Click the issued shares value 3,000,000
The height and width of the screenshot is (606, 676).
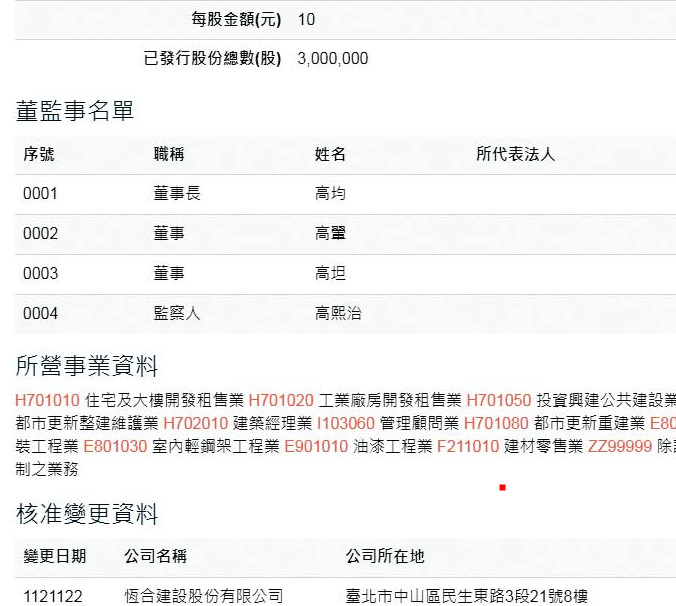pyautogui.click(x=333, y=59)
